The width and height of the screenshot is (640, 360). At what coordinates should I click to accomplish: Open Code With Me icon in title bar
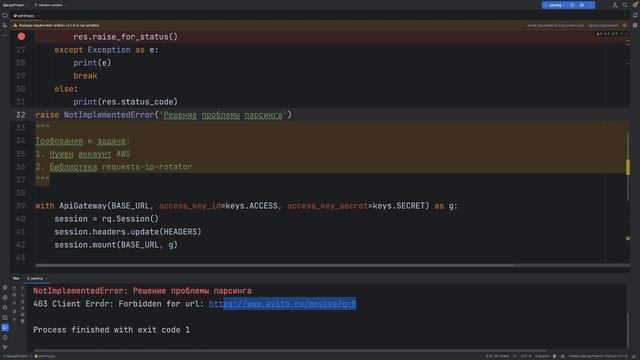coord(615,5)
